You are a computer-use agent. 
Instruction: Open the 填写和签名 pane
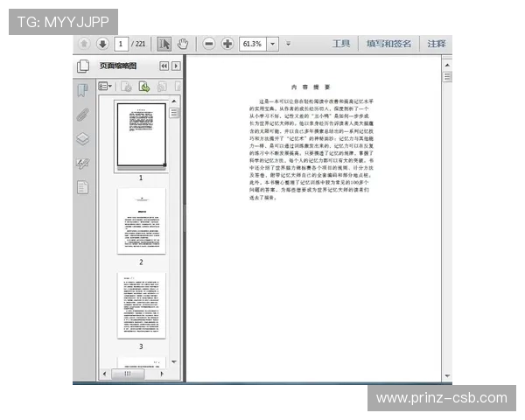coord(388,44)
